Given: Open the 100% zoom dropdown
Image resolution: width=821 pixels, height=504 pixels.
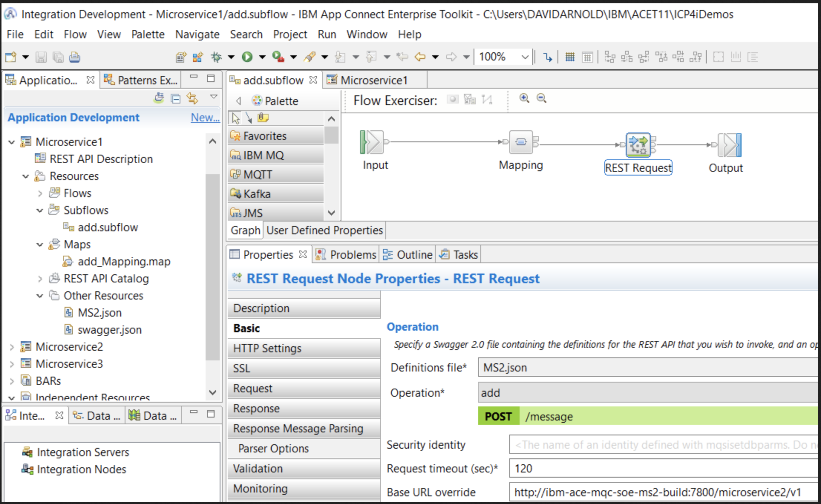Looking at the screenshot, I should (x=524, y=57).
